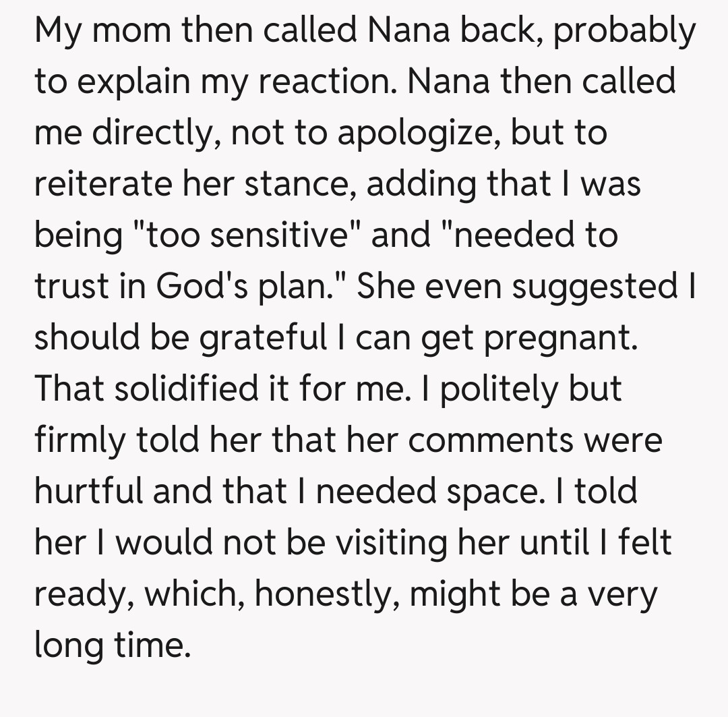Screen dimensions: 728x717
Task: Click the word "firmly" in the text
Action: point(79,440)
